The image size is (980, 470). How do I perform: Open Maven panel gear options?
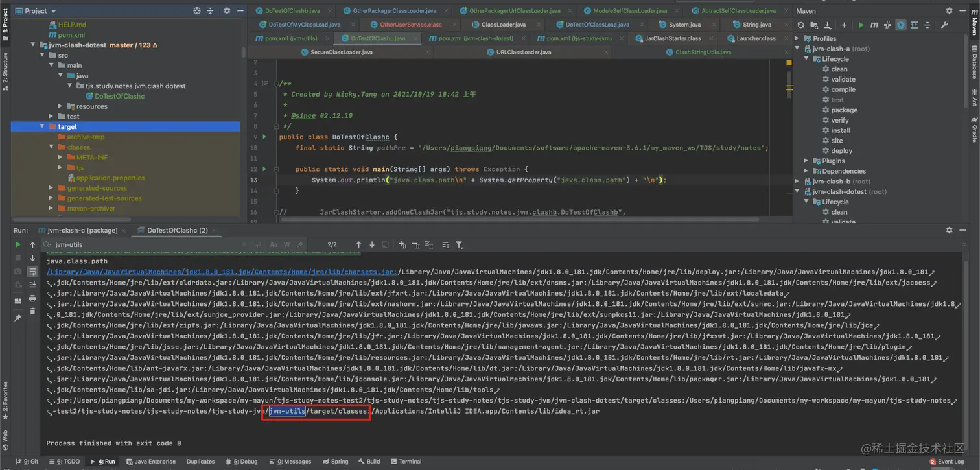(x=950, y=11)
